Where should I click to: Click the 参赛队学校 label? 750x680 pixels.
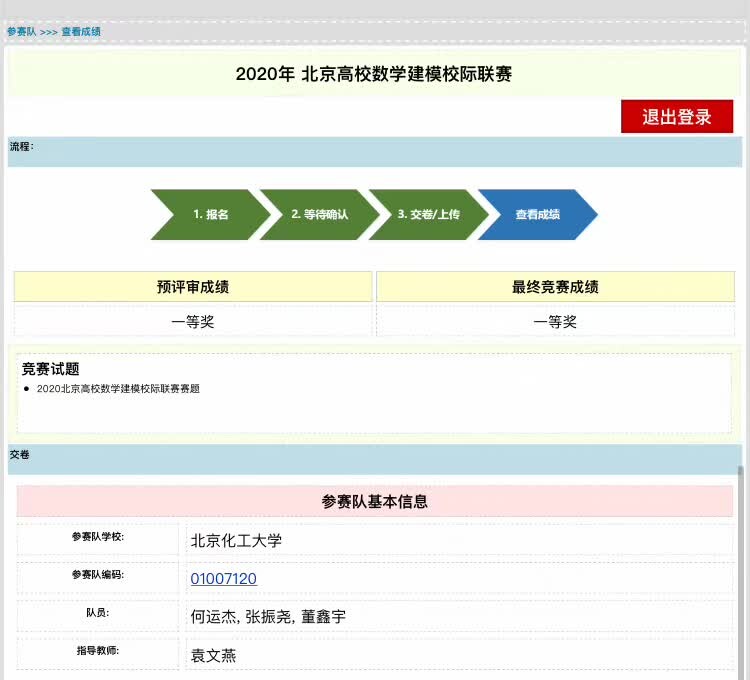coord(98,537)
